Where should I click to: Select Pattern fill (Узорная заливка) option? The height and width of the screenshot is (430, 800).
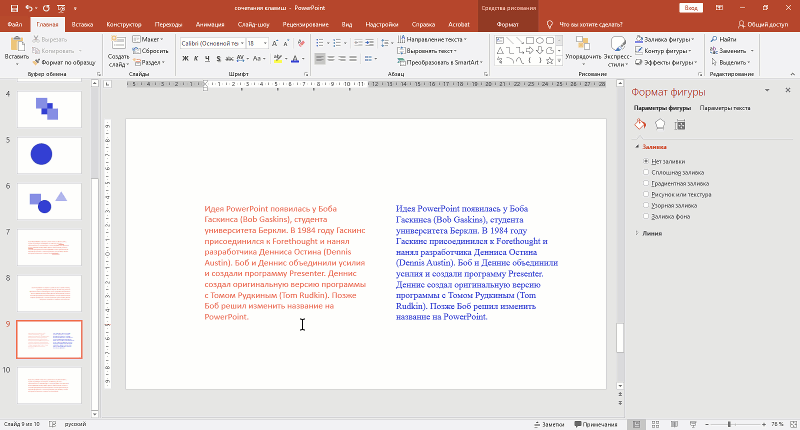(x=670, y=206)
